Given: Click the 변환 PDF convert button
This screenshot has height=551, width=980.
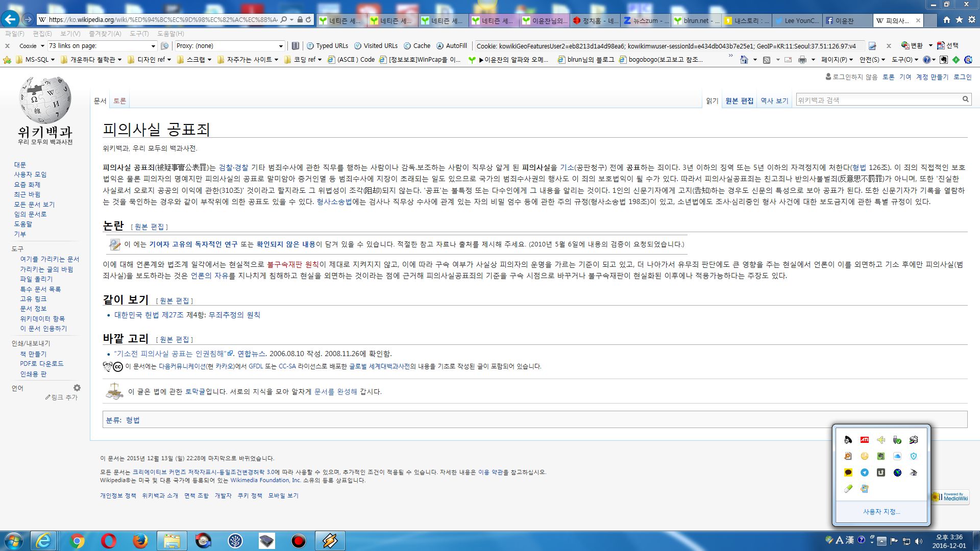Looking at the screenshot, I should point(913,46).
